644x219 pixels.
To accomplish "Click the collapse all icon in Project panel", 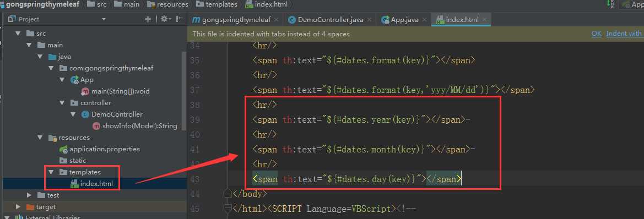I will (x=148, y=19).
